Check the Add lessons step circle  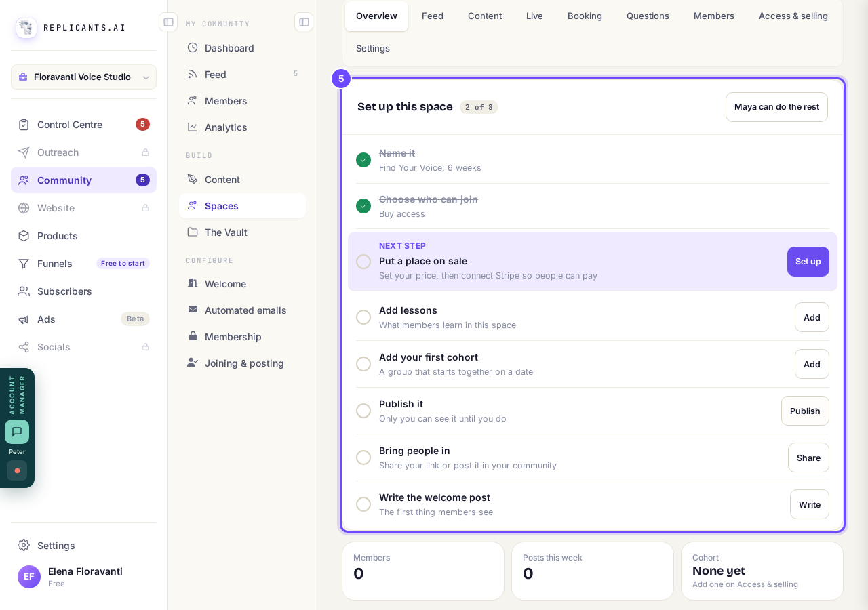tap(363, 317)
